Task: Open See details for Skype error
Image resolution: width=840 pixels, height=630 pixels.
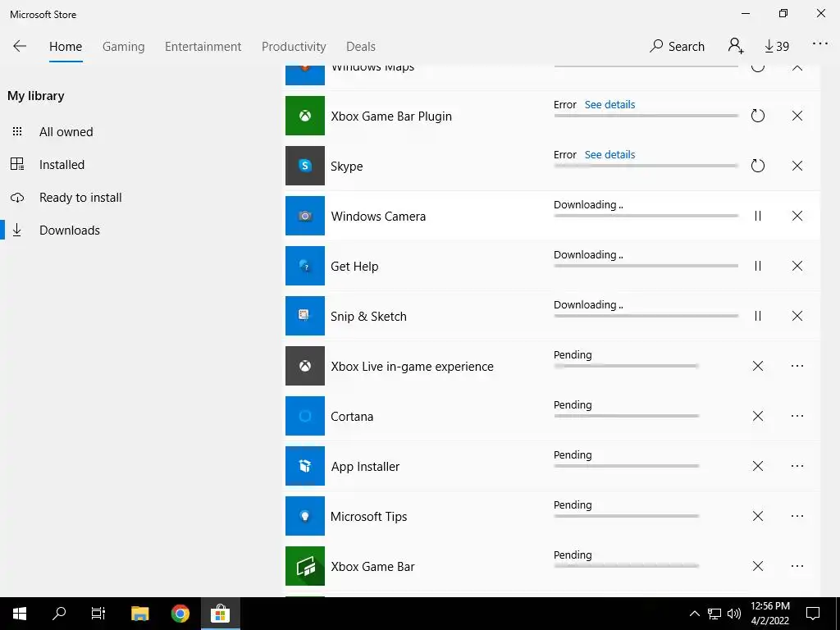Action: 609,155
